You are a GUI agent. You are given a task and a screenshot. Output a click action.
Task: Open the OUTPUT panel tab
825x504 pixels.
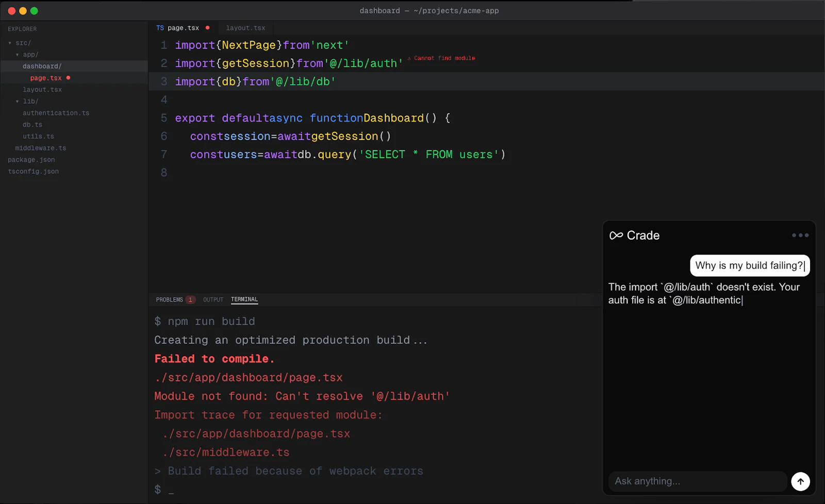pyautogui.click(x=213, y=299)
